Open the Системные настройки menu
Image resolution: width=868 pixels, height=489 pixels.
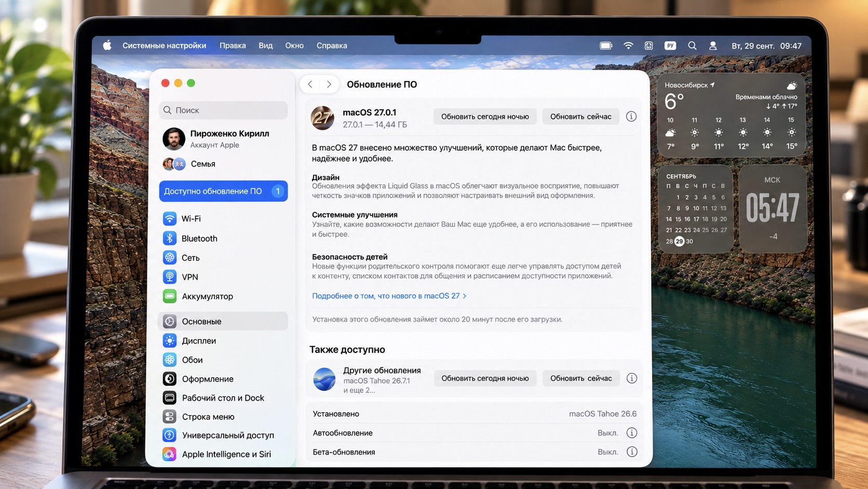coord(164,46)
